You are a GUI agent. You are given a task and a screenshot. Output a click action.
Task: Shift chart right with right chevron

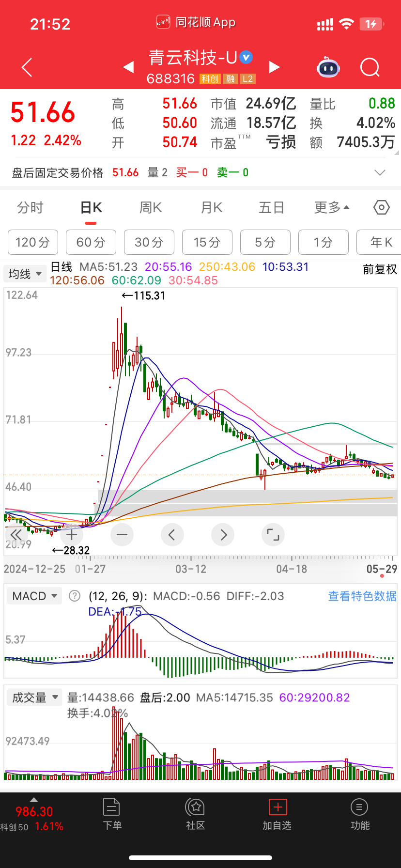click(x=223, y=535)
